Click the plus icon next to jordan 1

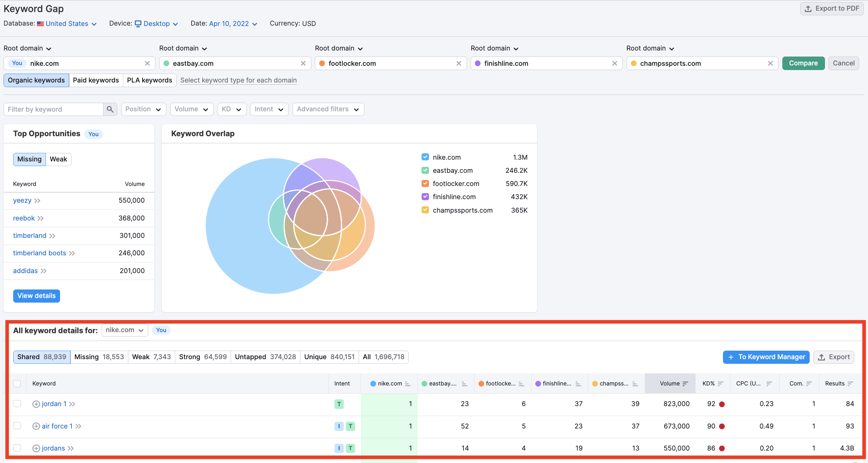click(36, 404)
